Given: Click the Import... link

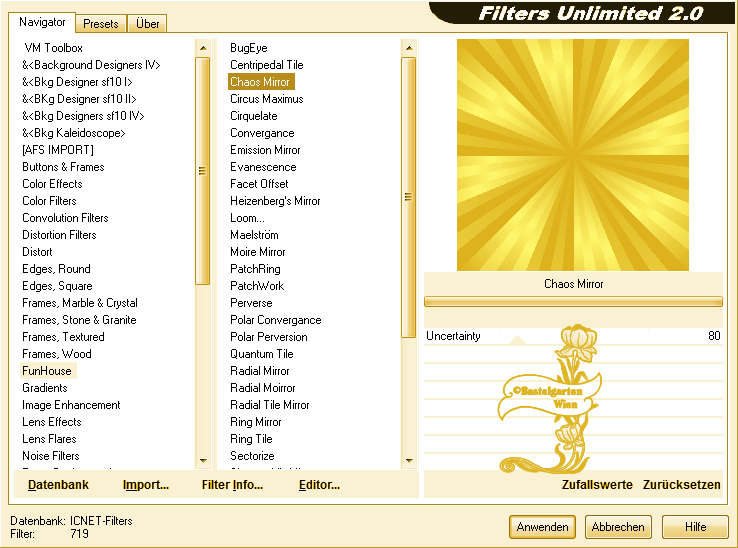Looking at the screenshot, I should (x=145, y=484).
